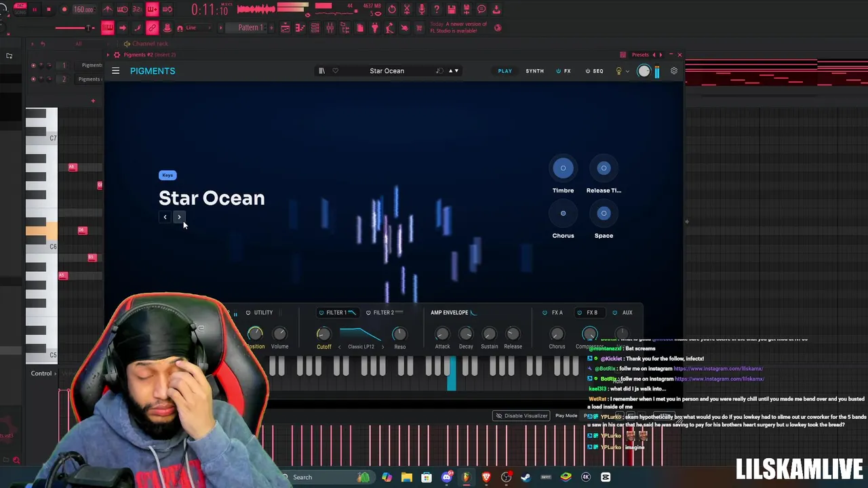This screenshot has height=488, width=868.
Task: Toggle the FILTER 1 power button
Action: (321, 312)
